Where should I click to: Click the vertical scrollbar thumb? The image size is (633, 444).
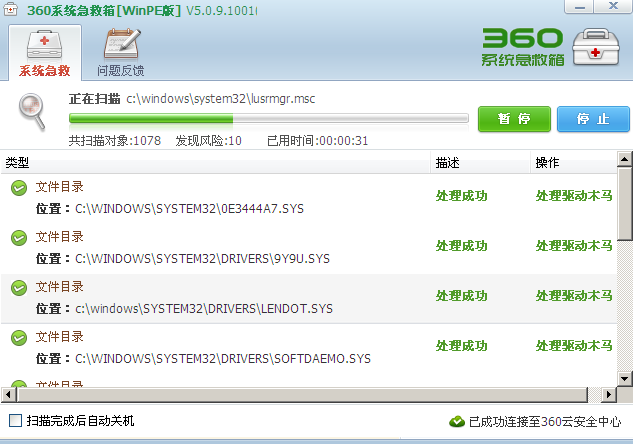tap(625, 204)
